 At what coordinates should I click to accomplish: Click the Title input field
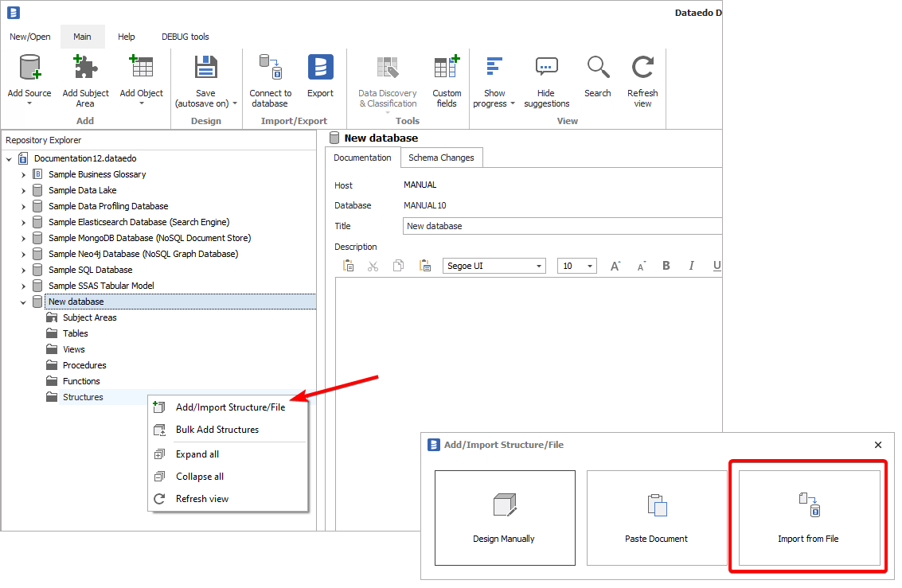coord(561,226)
